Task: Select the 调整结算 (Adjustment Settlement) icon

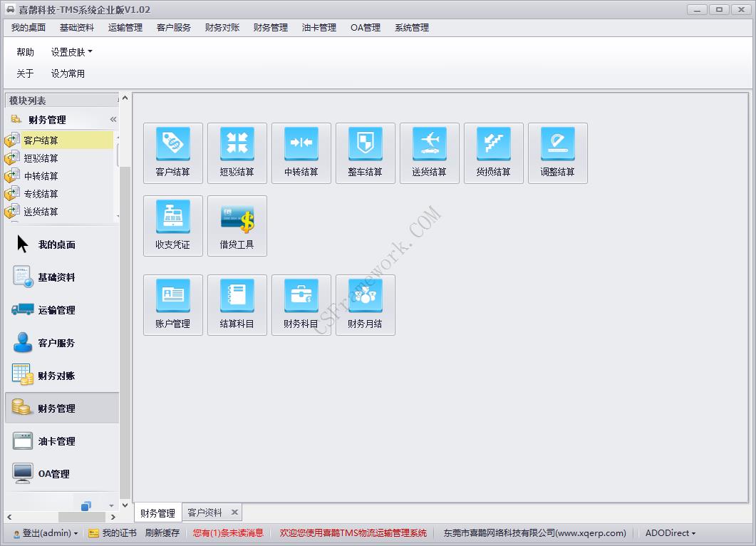Action: click(x=557, y=153)
